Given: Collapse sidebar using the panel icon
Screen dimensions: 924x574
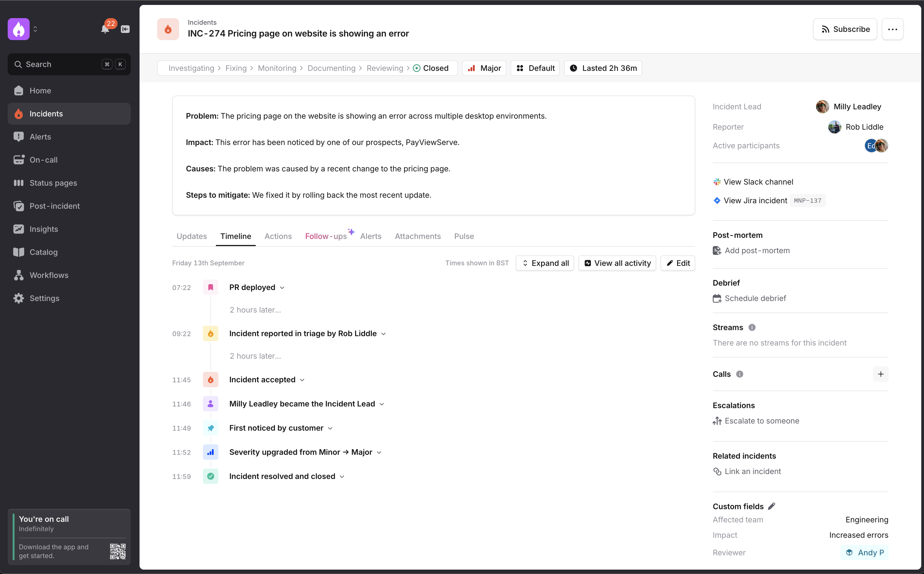Looking at the screenshot, I should [125, 29].
